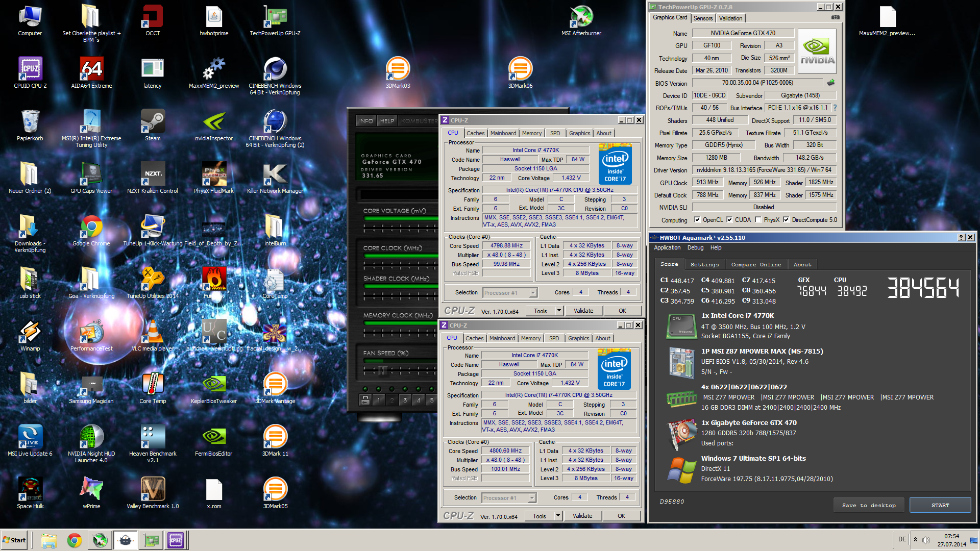
Task: Click HELP button in MSI Afterburner
Action: click(x=387, y=121)
